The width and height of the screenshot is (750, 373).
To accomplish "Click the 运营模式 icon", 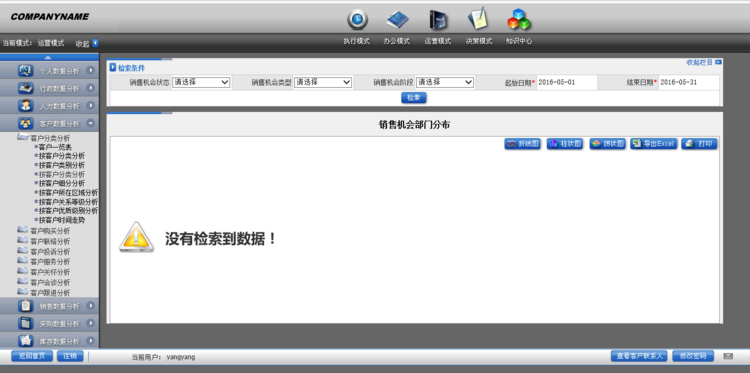I will tap(438, 20).
